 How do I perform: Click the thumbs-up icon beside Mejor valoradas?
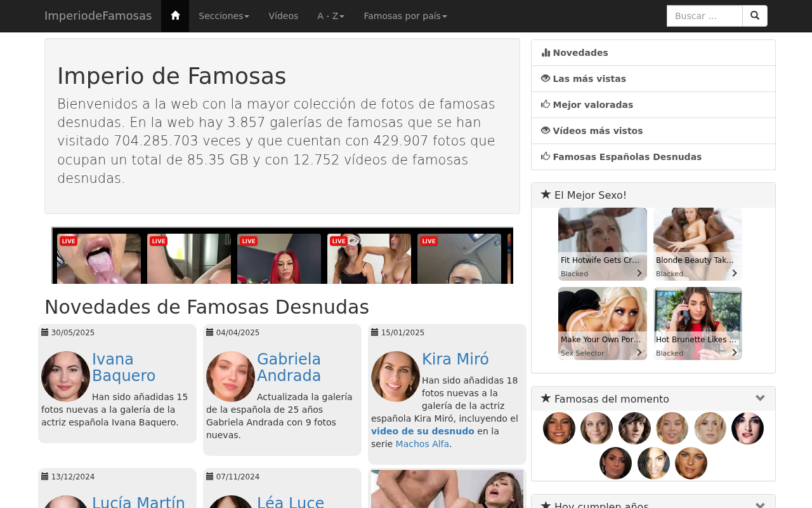(x=546, y=104)
